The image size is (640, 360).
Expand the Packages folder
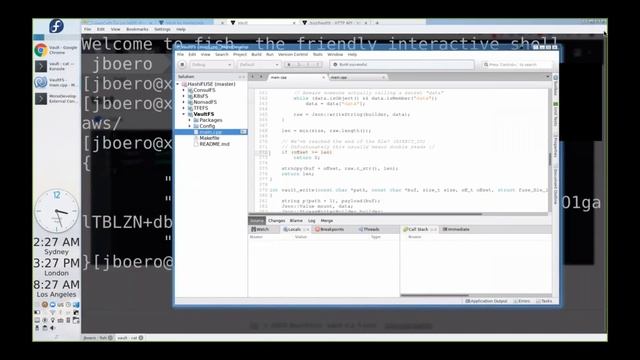(x=189, y=120)
